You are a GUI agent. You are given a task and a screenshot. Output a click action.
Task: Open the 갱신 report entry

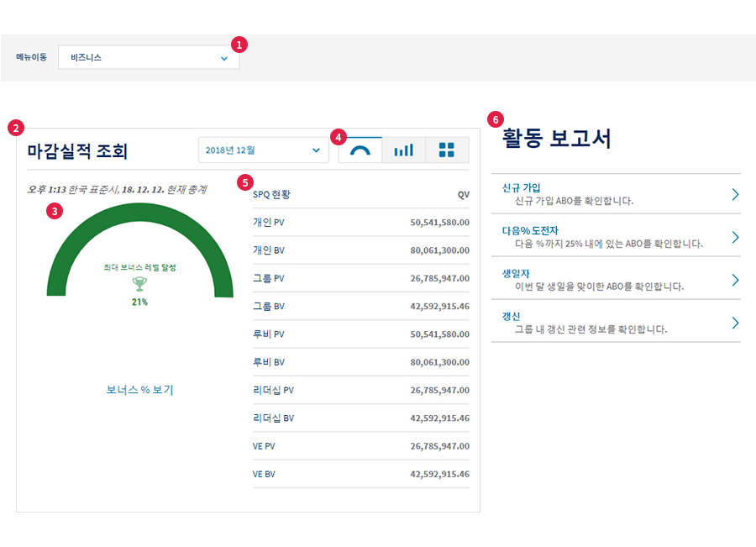pyautogui.click(x=616, y=323)
